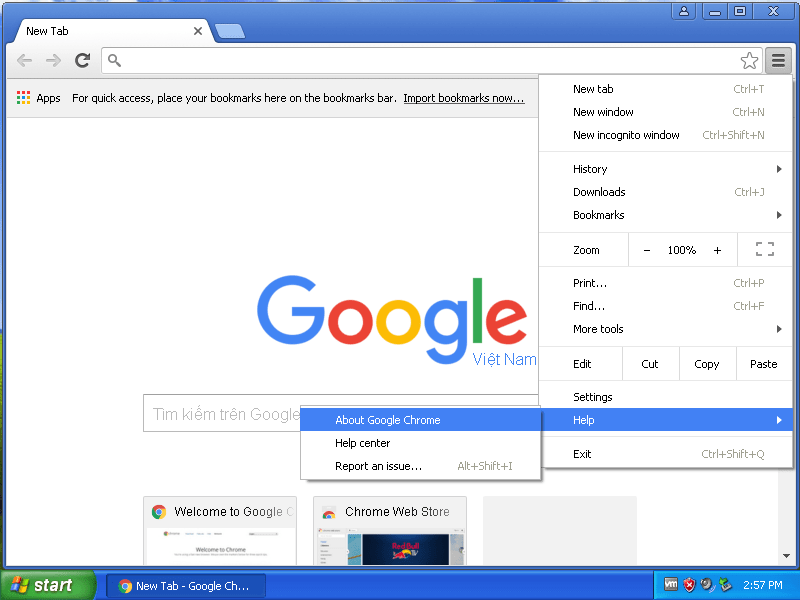
Task: Click the Chrome user profile icon
Action: coord(684,11)
